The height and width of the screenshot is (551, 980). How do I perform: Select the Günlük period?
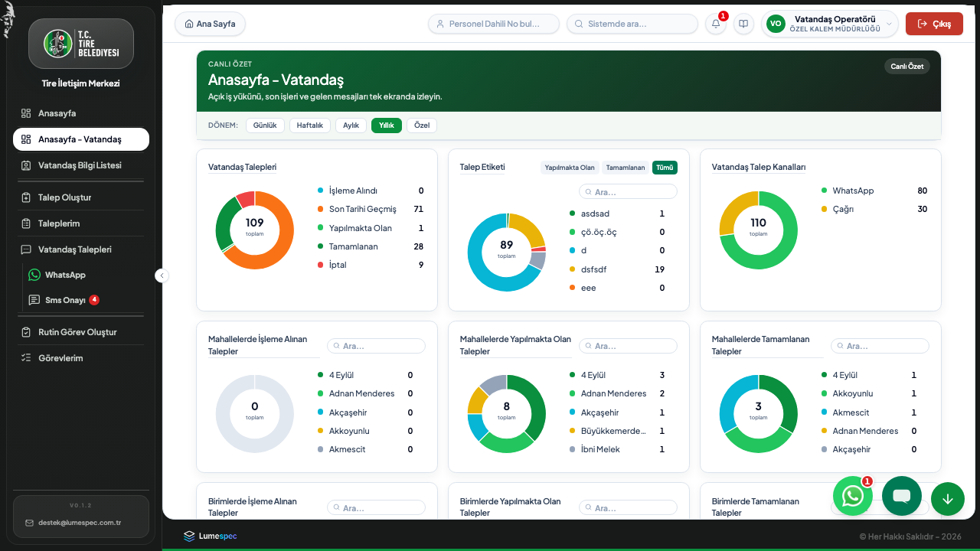point(265,126)
